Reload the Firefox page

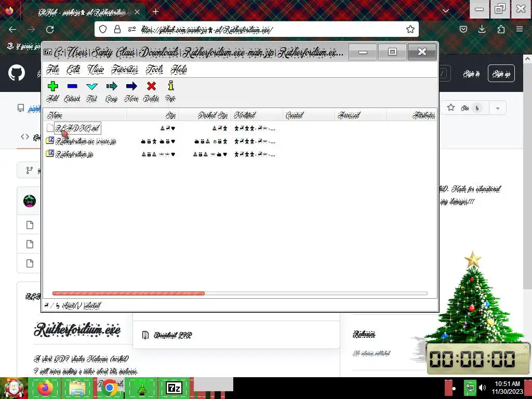tap(50, 30)
